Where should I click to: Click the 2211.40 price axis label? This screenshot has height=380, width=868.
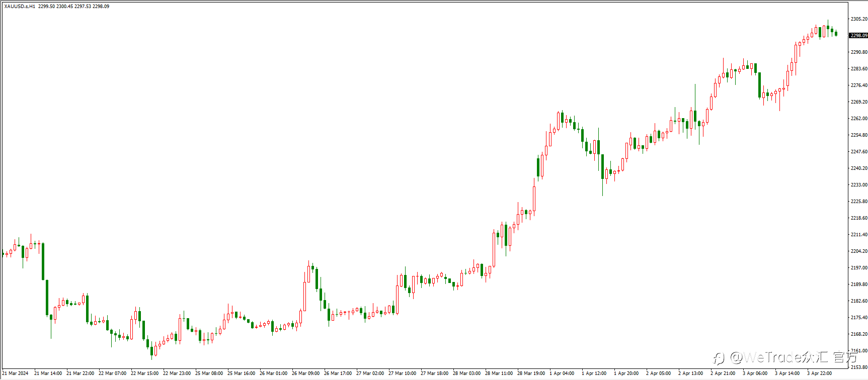pyautogui.click(x=859, y=235)
